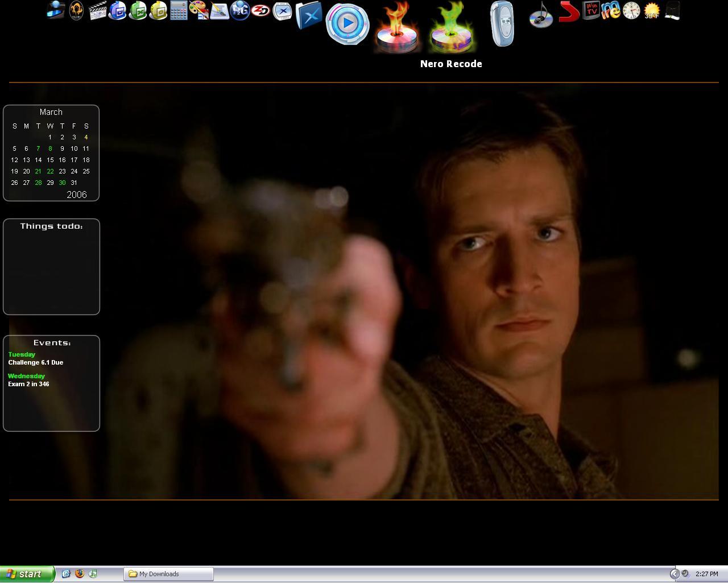The height and width of the screenshot is (583, 728).
Task: Click the Things todo widget panel
Action: [x=51, y=267]
